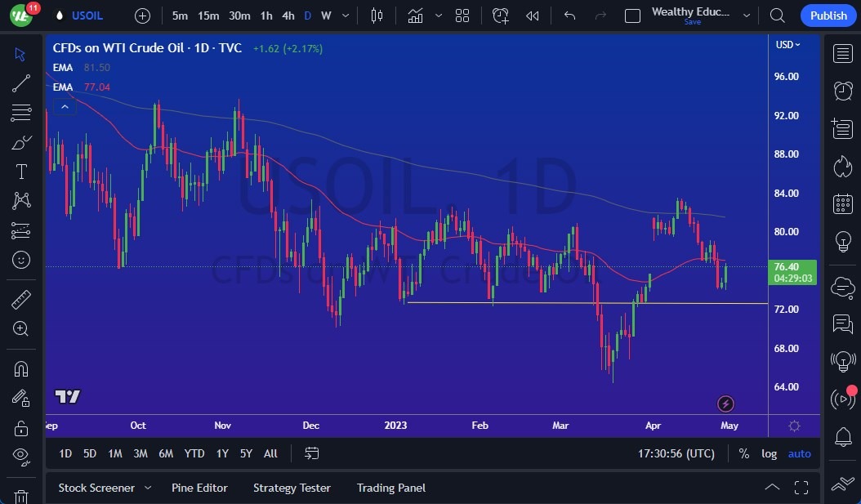The height and width of the screenshot is (504, 861).
Task: Open the ruler measure tool
Action: coord(21,299)
